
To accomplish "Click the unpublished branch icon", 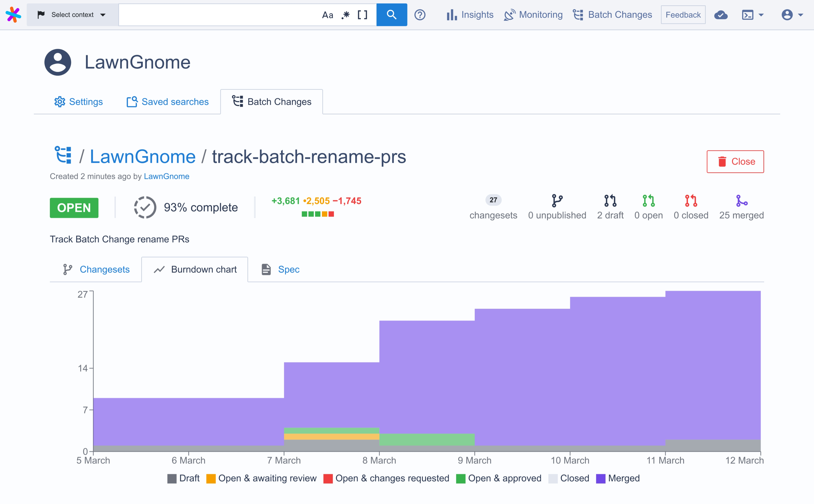I will point(557,201).
